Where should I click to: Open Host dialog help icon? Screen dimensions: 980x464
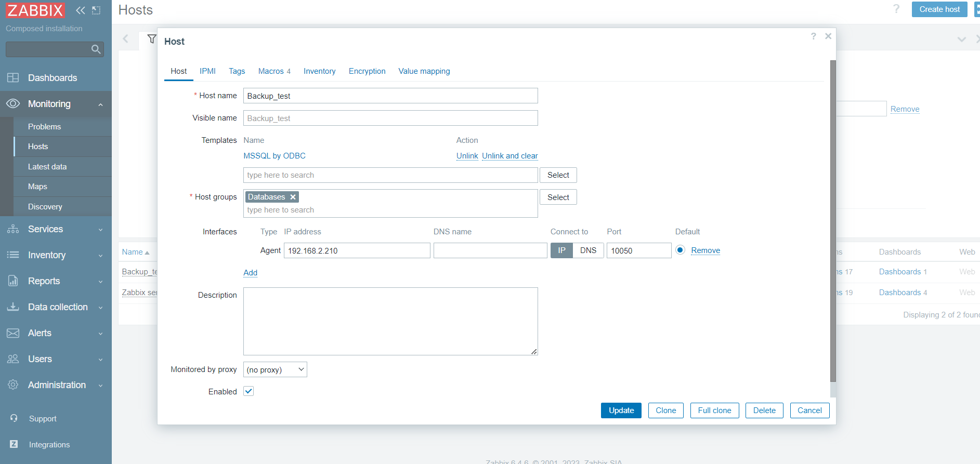[x=814, y=36]
